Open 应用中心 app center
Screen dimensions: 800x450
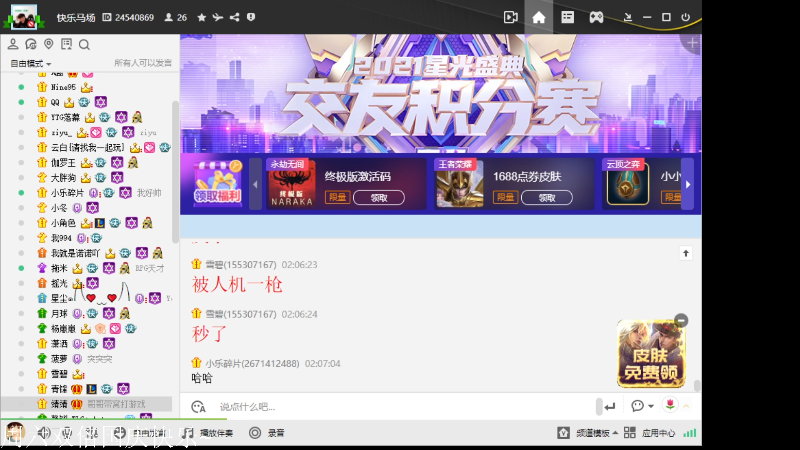tap(649, 433)
